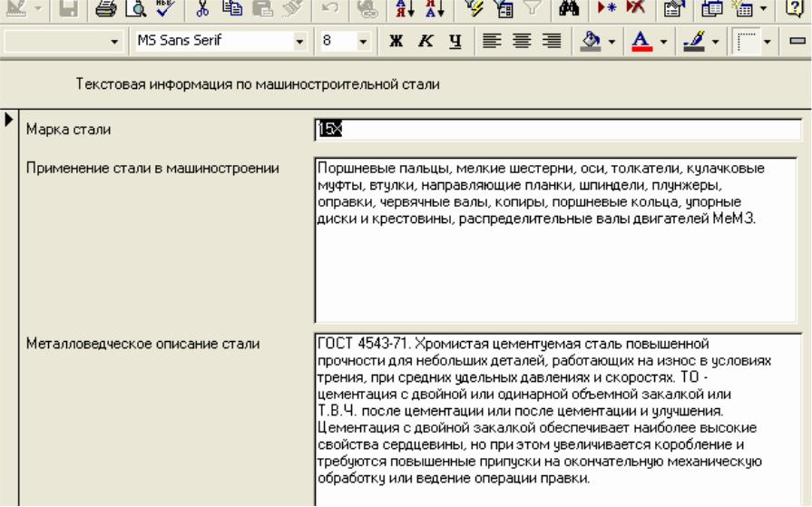Add a new record
Screen dimensions: 812x507
coord(606,8)
